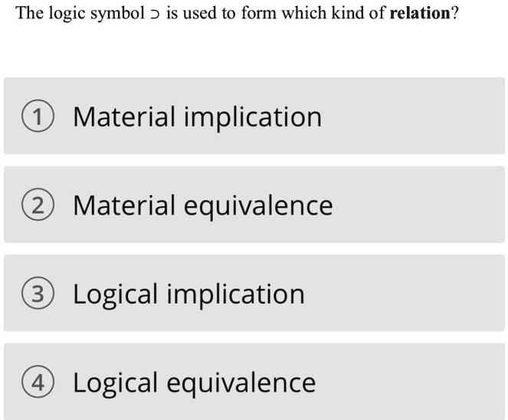The height and width of the screenshot is (420, 508).
Task: Click empty gray area of second answer row
Action: 418,205
